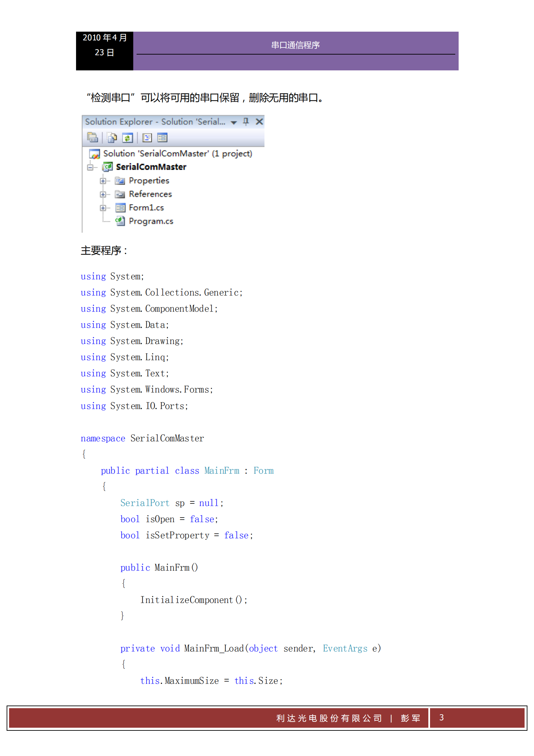
Task: Click the Form1.cs form file icon
Action: [x=120, y=208]
